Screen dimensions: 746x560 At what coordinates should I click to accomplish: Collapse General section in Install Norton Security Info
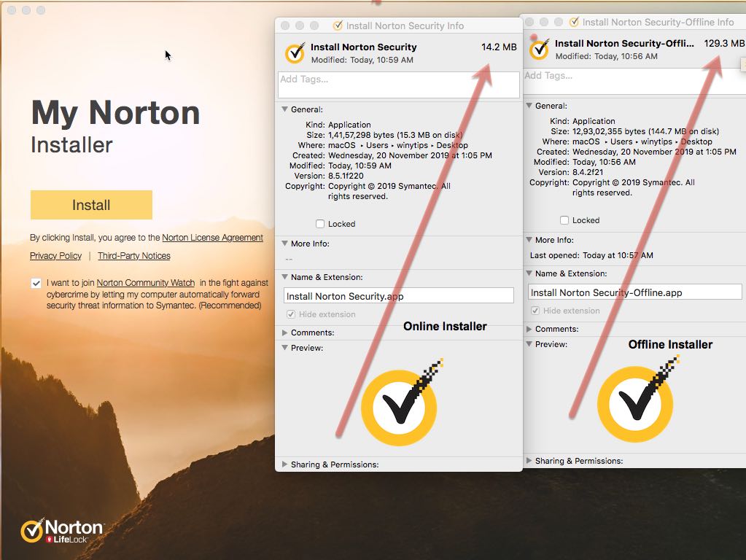pos(284,109)
